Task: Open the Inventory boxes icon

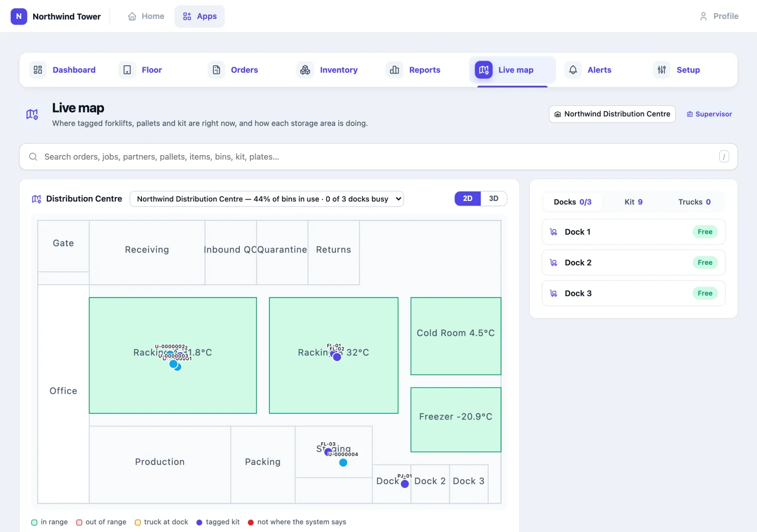Action: 305,70
